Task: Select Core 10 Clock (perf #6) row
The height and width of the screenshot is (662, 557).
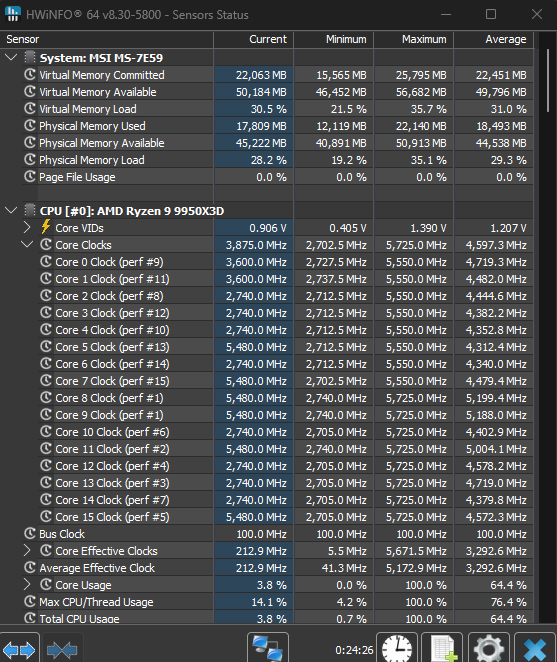Action: pyautogui.click(x=286, y=432)
